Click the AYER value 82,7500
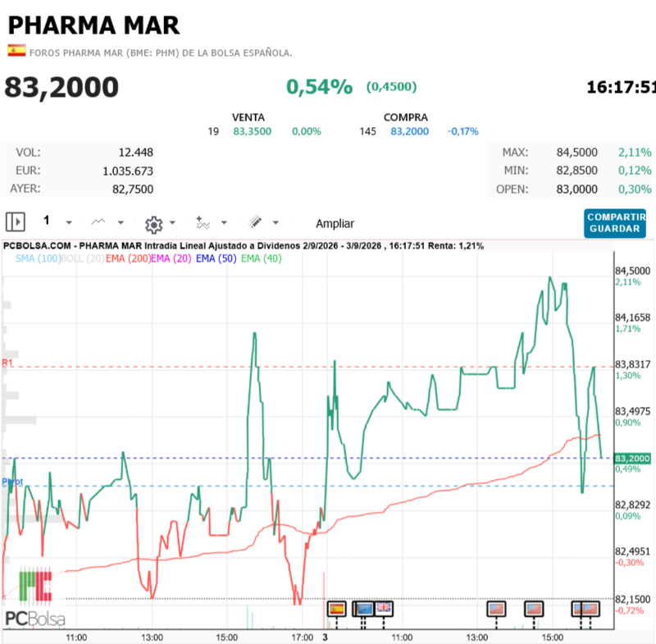Image resolution: width=656 pixels, height=644 pixels. [x=133, y=190]
